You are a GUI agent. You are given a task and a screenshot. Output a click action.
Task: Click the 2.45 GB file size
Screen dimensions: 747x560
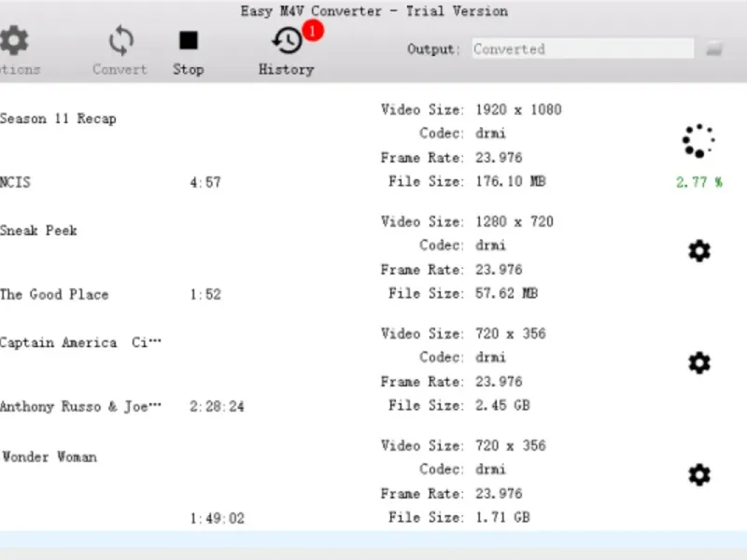tap(502, 405)
